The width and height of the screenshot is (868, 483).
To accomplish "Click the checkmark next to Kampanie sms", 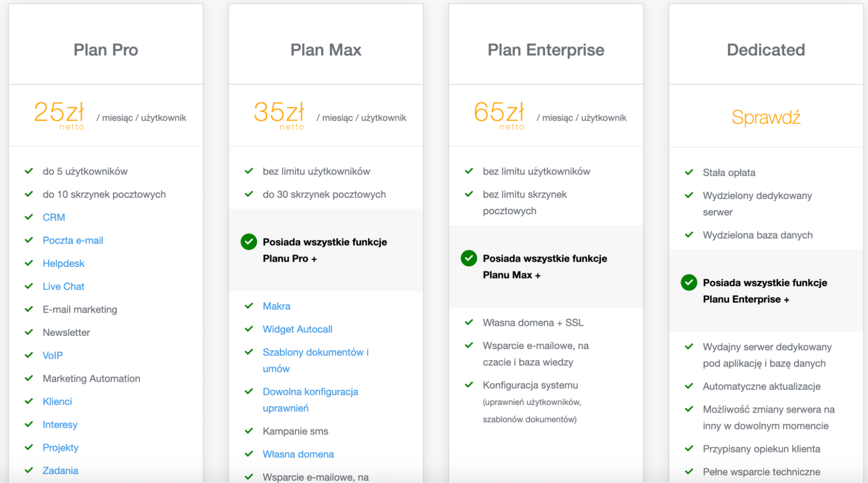I will pos(249,430).
